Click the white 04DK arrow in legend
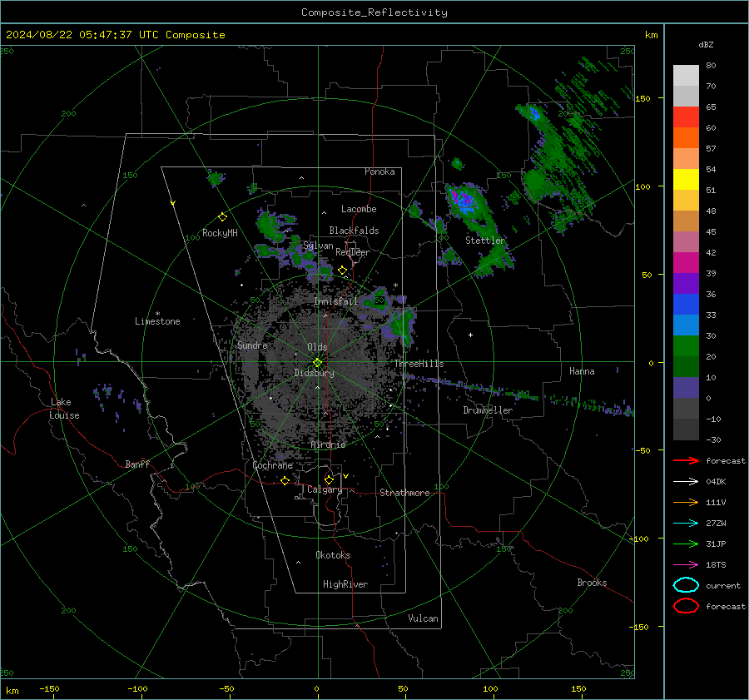The image size is (749, 700). (x=686, y=481)
